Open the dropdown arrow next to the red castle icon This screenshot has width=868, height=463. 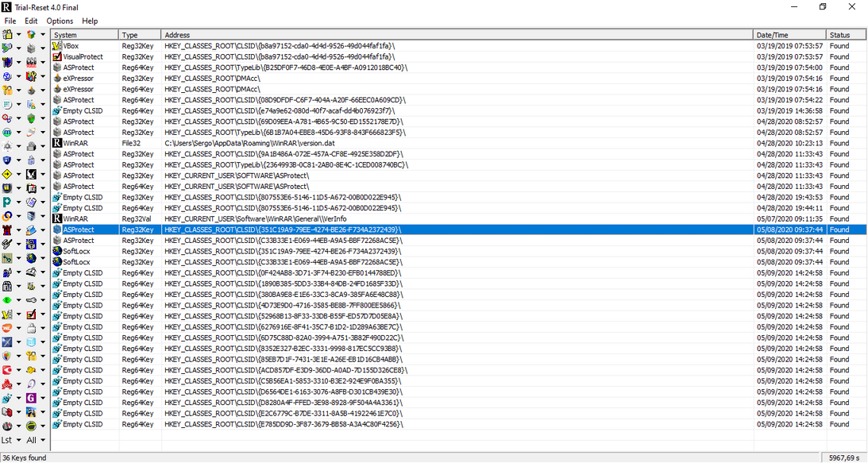click(18, 230)
